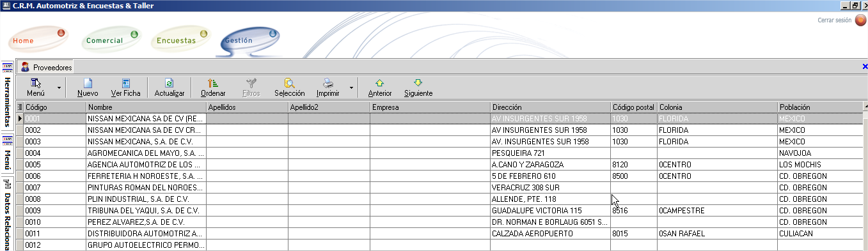Print the list with Imprimir
The image size is (868, 251).
tap(328, 87)
